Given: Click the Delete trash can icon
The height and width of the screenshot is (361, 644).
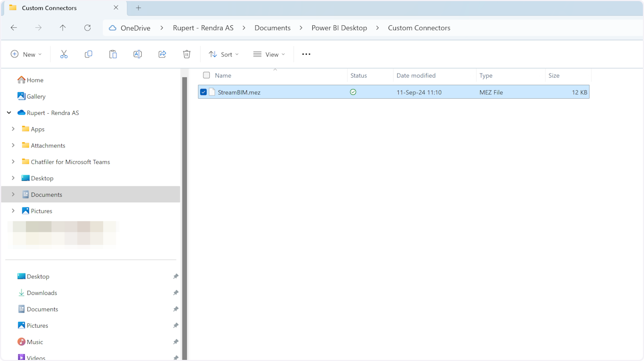Looking at the screenshot, I should (x=187, y=54).
